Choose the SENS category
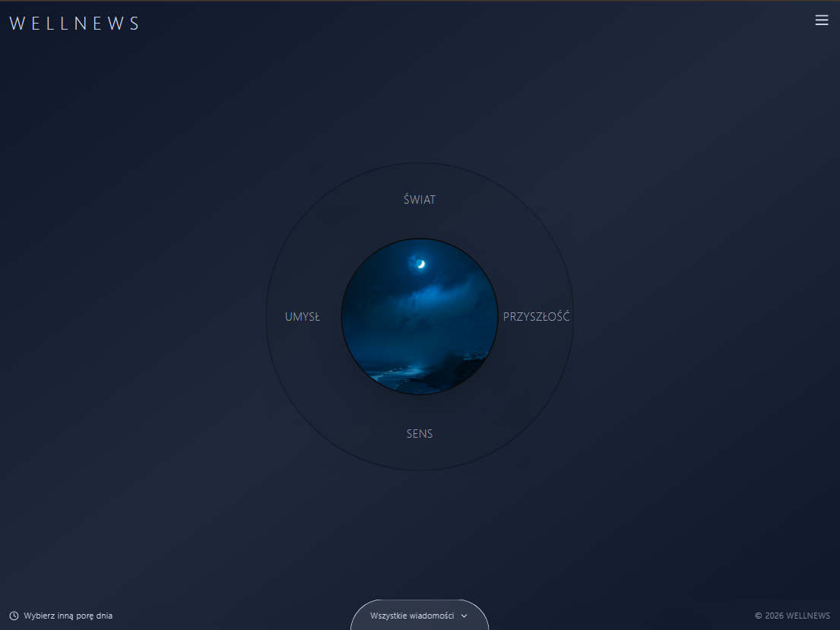The width and height of the screenshot is (840, 630). tap(420, 434)
